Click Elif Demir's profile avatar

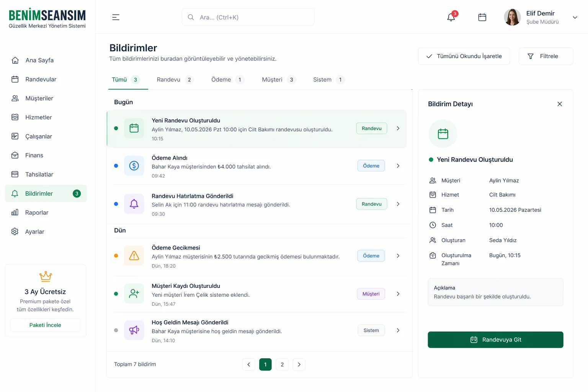coord(512,17)
